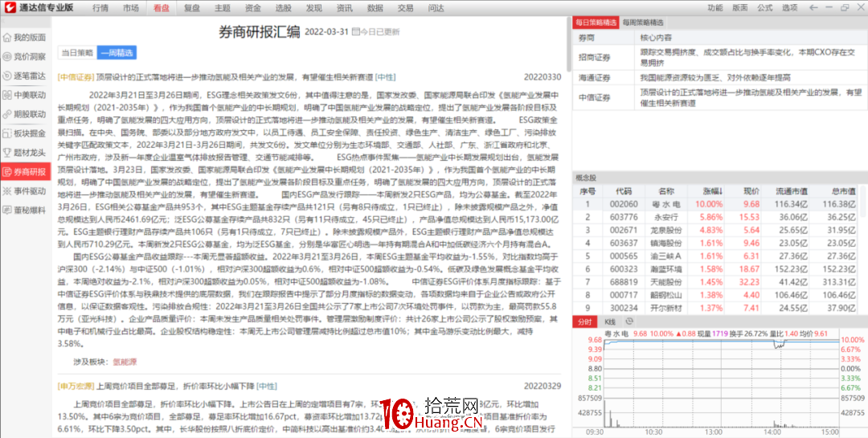Open the 资金 top tab

point(253,8)
